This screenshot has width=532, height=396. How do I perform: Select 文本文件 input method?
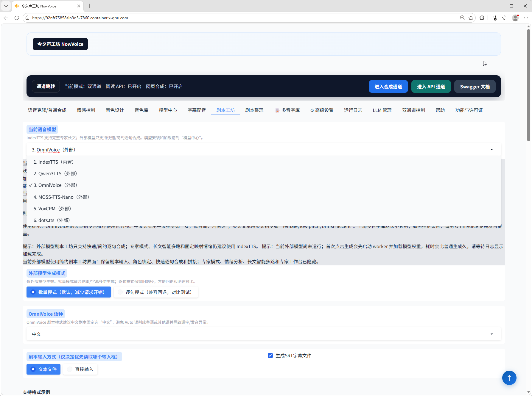click(43, 369)
